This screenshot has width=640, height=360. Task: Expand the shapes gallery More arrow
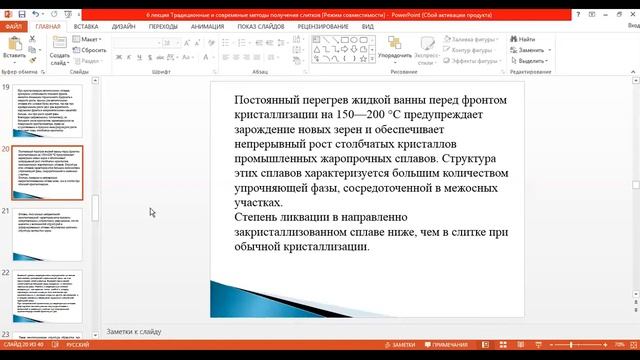372,59
